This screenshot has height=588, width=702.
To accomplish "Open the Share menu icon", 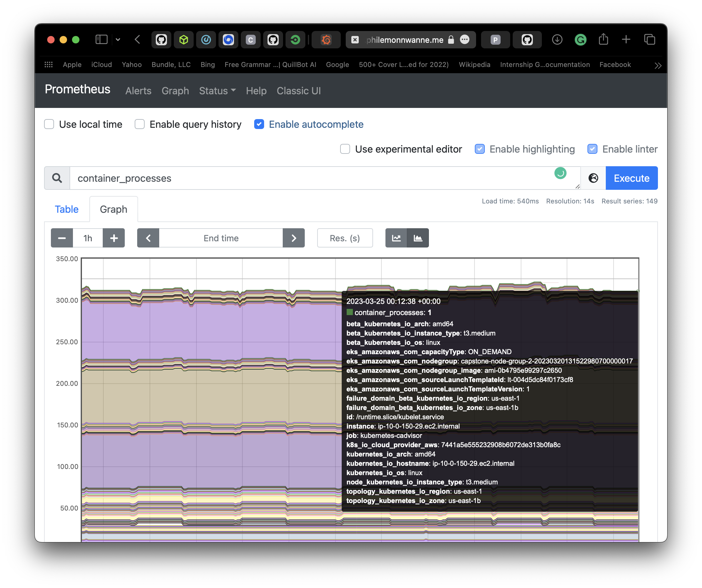I will [603, 39].
